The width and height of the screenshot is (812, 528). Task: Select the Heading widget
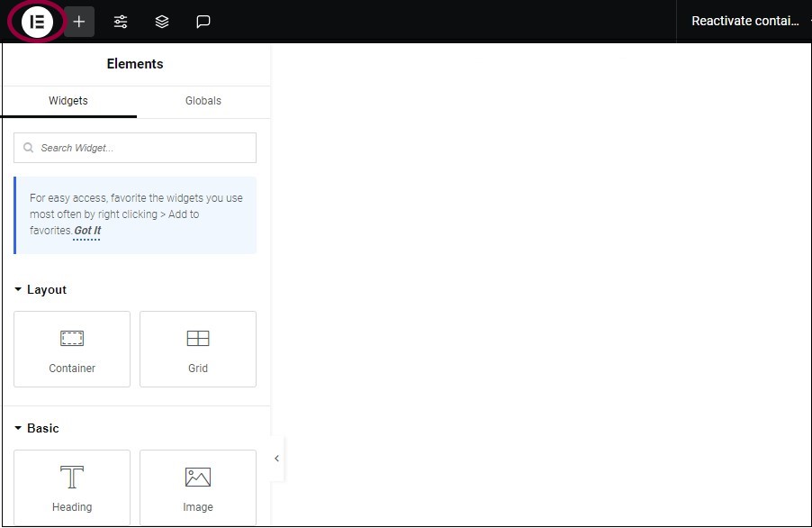pos(72,487)
